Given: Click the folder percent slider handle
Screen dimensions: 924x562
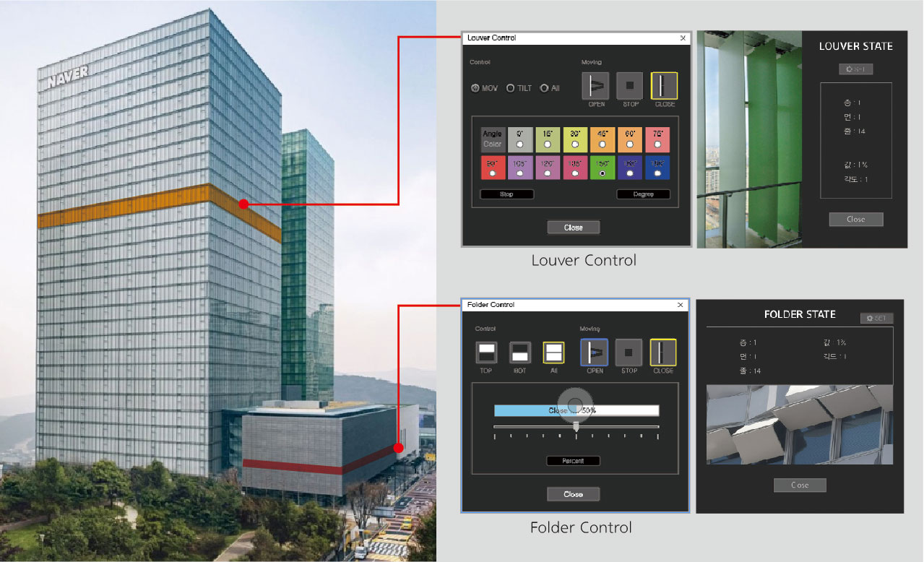Looking at the screenshot, I should point(576,428).
